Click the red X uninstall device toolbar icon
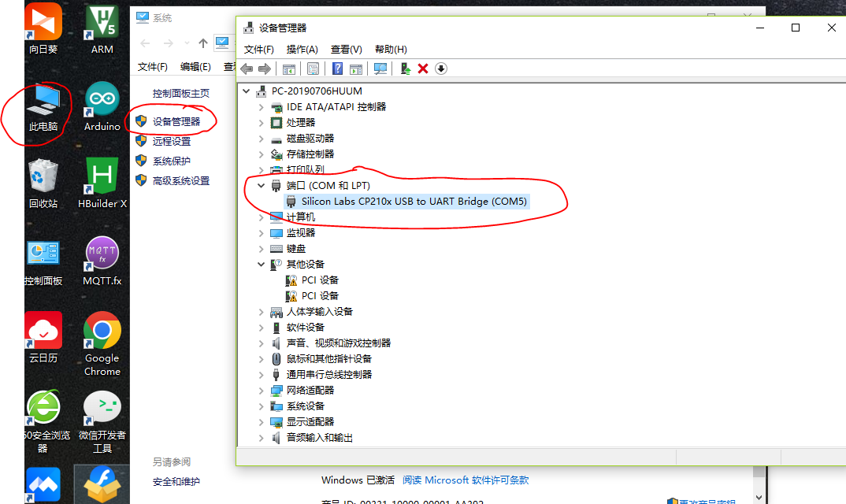Viewport: 846px width, 504px height. [423, 69]
